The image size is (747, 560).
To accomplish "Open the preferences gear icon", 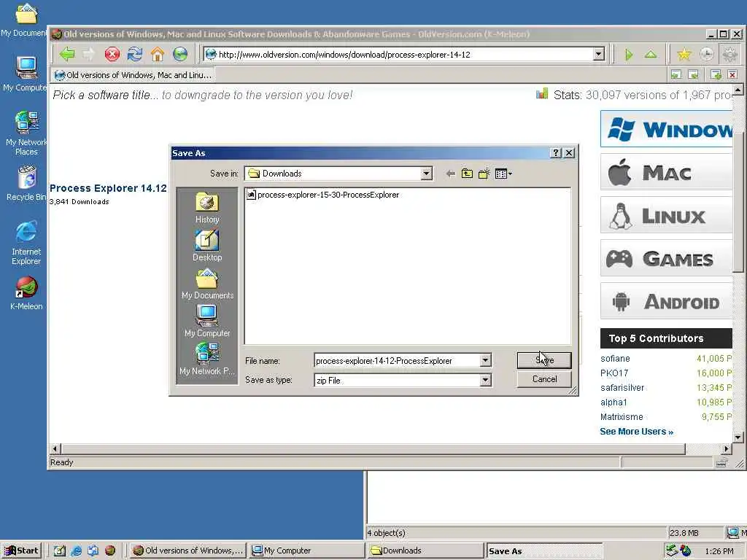I will (729, 55).
